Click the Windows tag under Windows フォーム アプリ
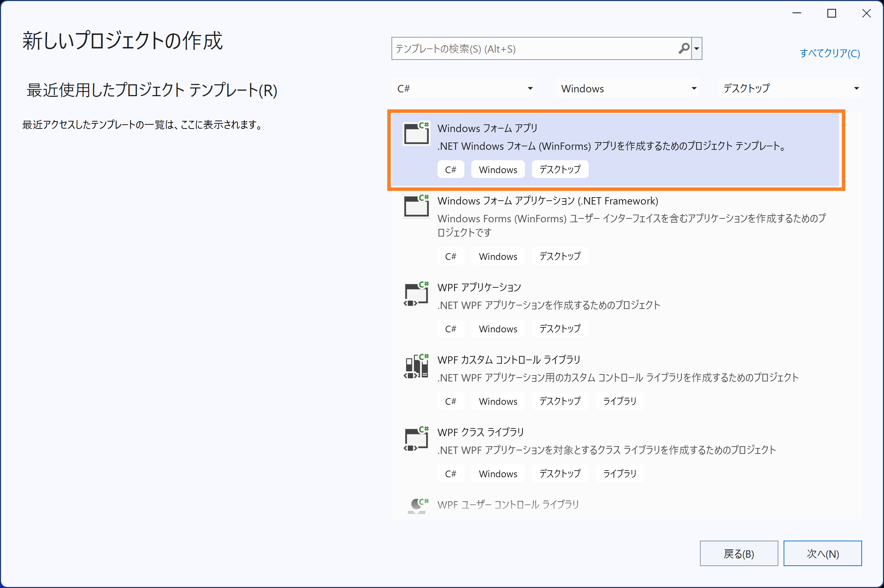 (x=498, y=170)
